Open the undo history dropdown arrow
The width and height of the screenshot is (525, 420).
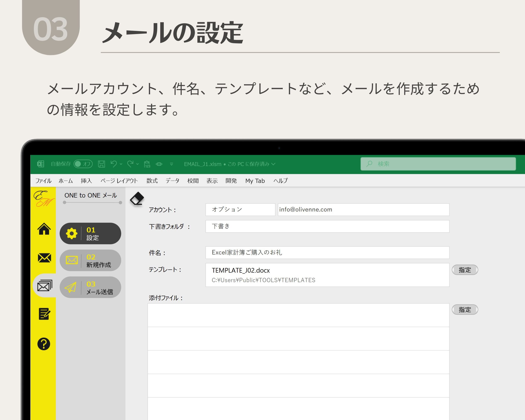(x=121, y=164)
